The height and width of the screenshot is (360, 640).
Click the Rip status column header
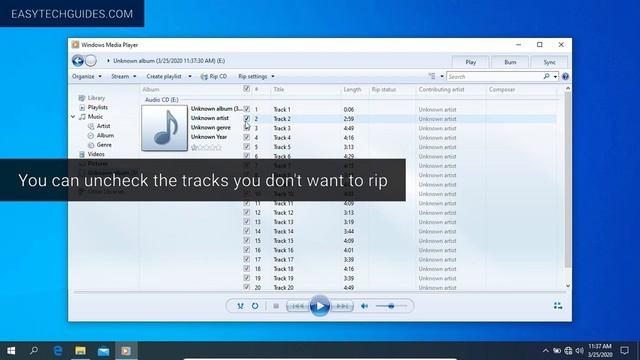384,89
